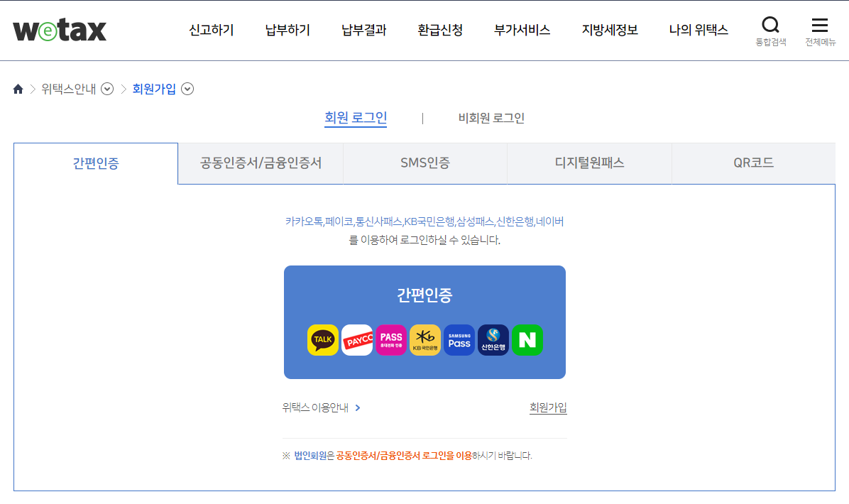This screenshot has width=849, height=504.
Task: Select 회원 로그인 option
Action: [356, 118]
